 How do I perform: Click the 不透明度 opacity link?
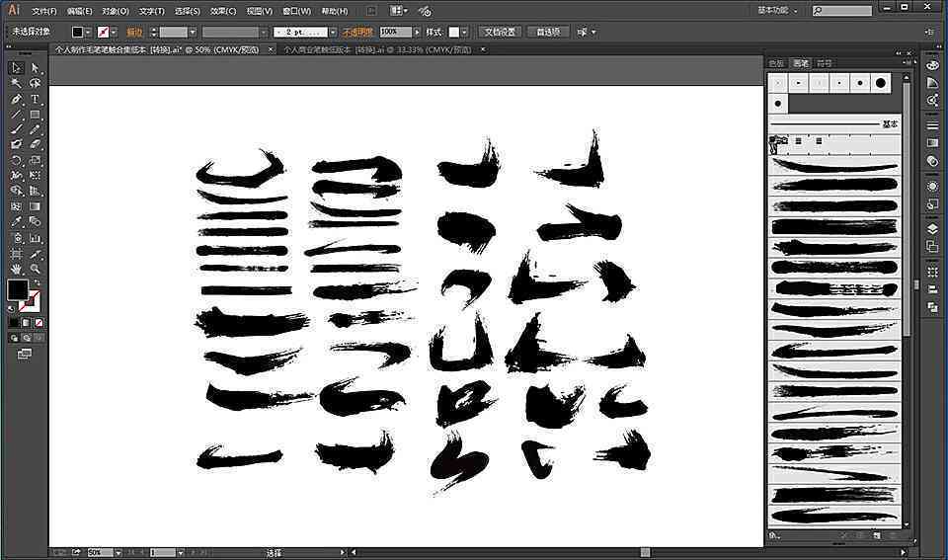pyautogui.click(x=357, y=32)
